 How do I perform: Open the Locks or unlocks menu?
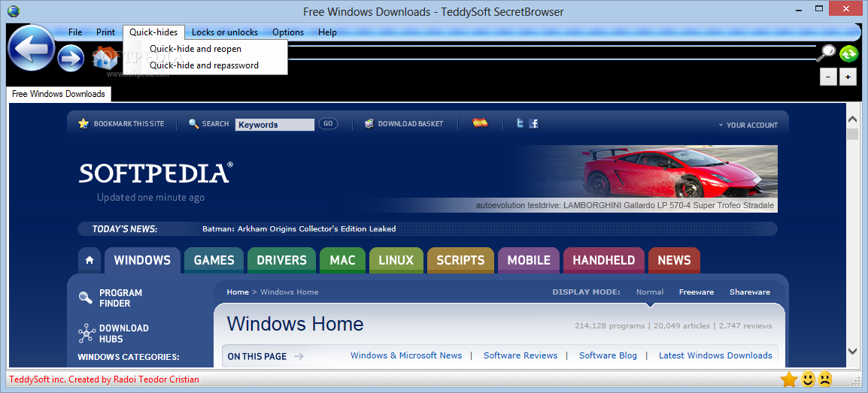pyautogui.click(x=225, y=32)
